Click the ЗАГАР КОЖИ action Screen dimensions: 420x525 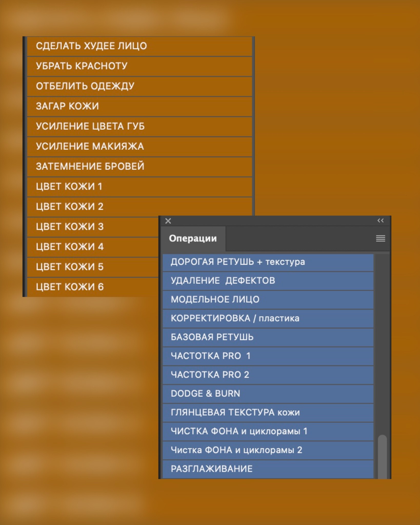pyautogui.click(x=139, y=106)
